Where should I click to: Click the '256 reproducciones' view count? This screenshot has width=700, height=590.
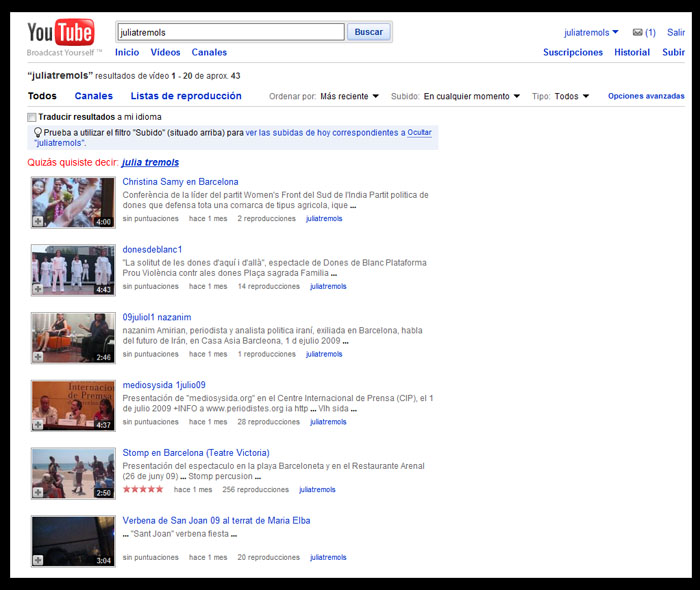tap(255, 490)
